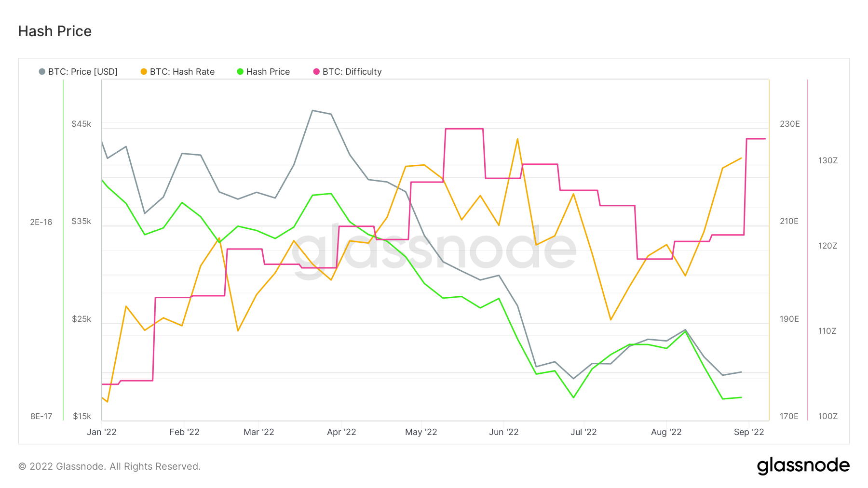Select the Sep '22 x-axis label
Screen dimensions: 868x488
[749, 432]
